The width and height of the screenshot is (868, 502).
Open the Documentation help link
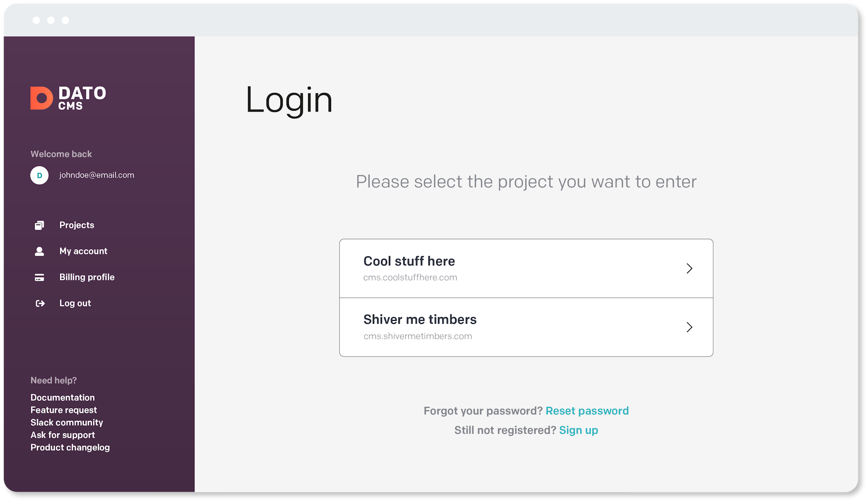click(62, 397)
